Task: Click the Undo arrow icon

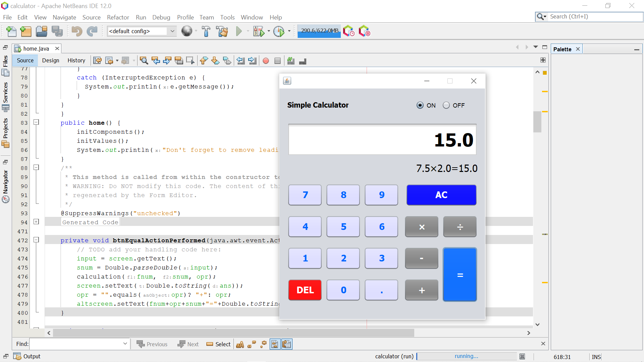Action: pos(77,32)
